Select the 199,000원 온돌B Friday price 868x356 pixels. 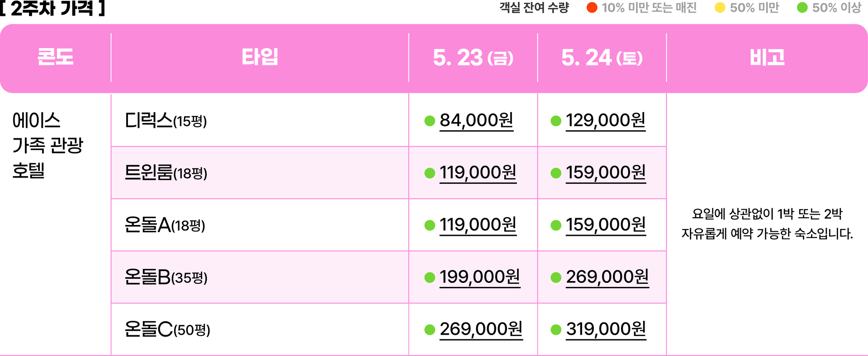pos(480,277)
